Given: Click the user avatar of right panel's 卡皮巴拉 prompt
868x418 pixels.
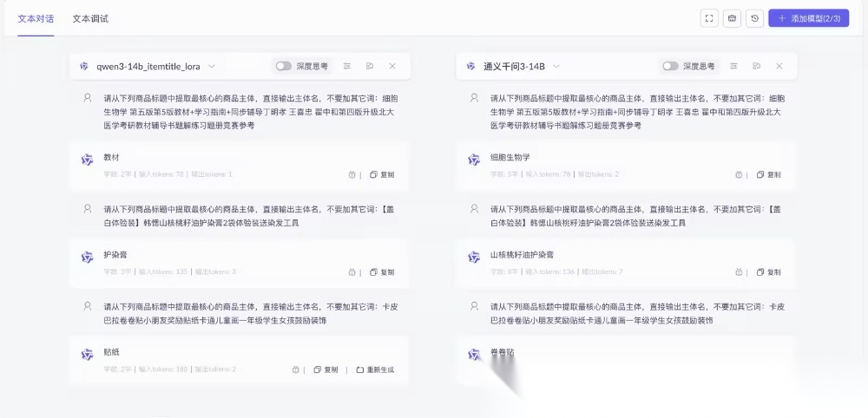Looking at the screenshot, I should click(475, 306).
